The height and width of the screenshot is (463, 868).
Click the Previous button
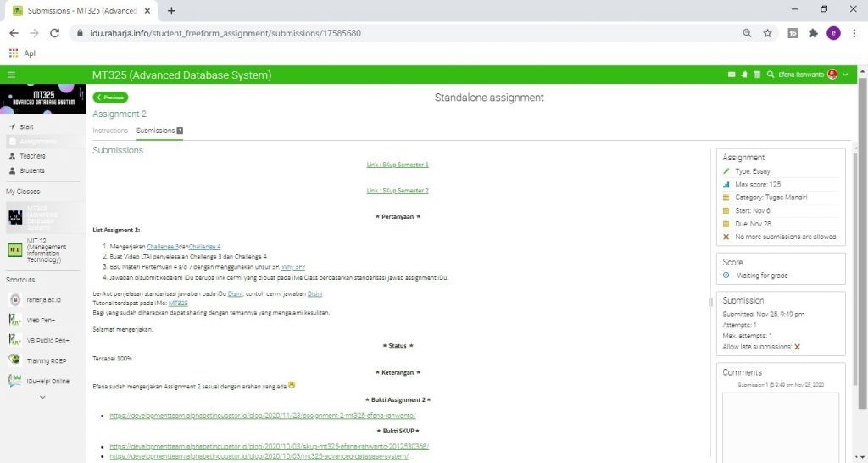[x=111, y=98]
